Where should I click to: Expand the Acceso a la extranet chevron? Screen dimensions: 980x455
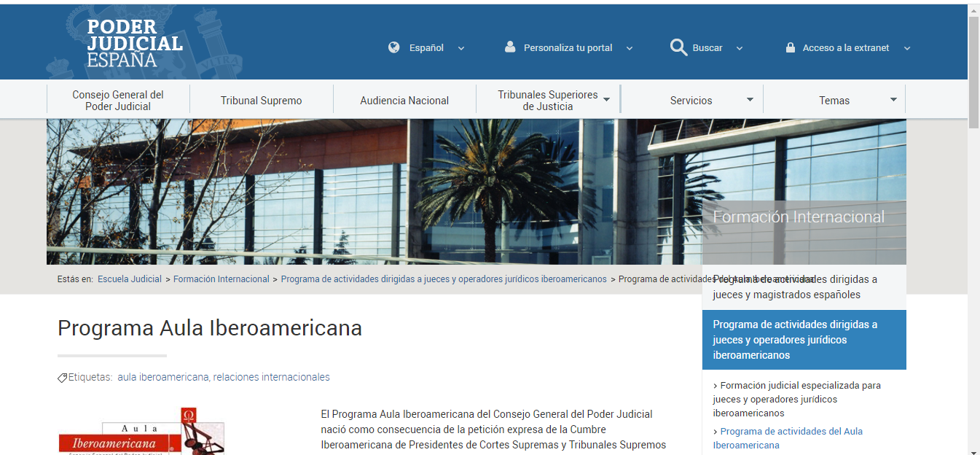pyautogui.click(x=906, y=48)
